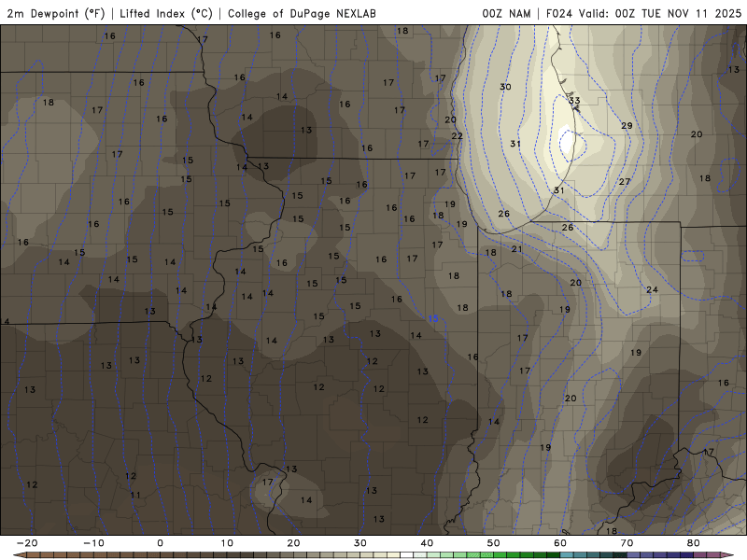Click the 'Valid: 00Z TUE NOV 11 2025' text
Image resolution: width=747 pixels, height=560 pixels.
coord(660,14)
